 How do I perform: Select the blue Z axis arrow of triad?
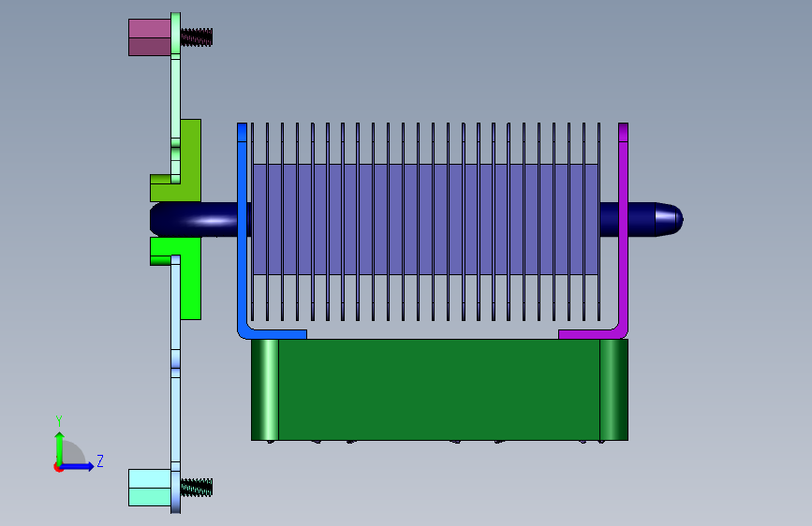tap(79, 466)
